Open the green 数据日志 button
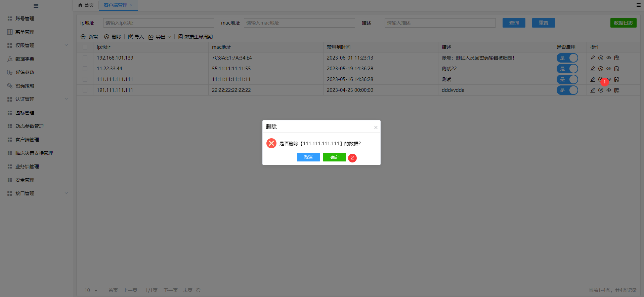Image resolution: width=644 pixels, height=297 pixels. tap(624, 23)
